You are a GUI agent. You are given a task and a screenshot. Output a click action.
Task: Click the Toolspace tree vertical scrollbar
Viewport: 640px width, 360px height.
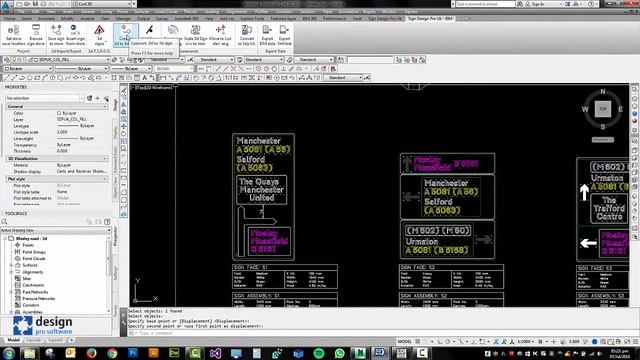tap(109, 274)
